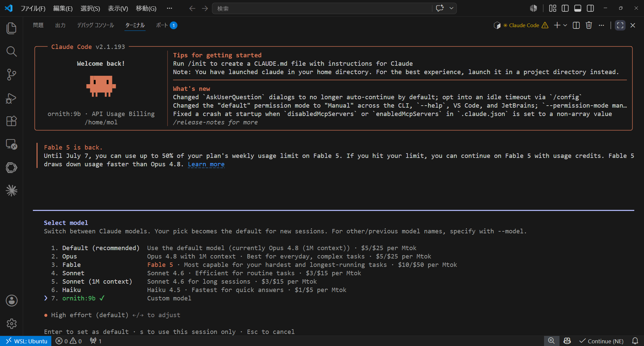The width and height of the screenshot is (644, 346).
Task: Switch to the デバッグ コンソール tab
Action: tap(96, 25)
